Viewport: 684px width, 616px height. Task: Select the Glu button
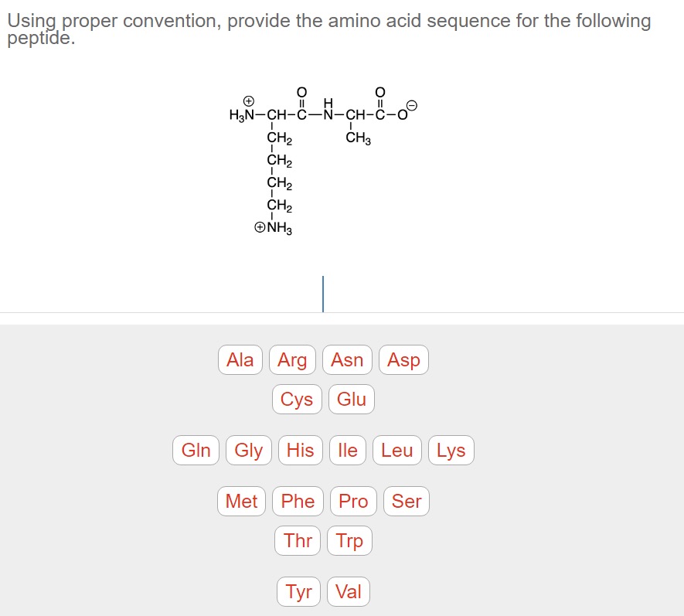(351, 400)
